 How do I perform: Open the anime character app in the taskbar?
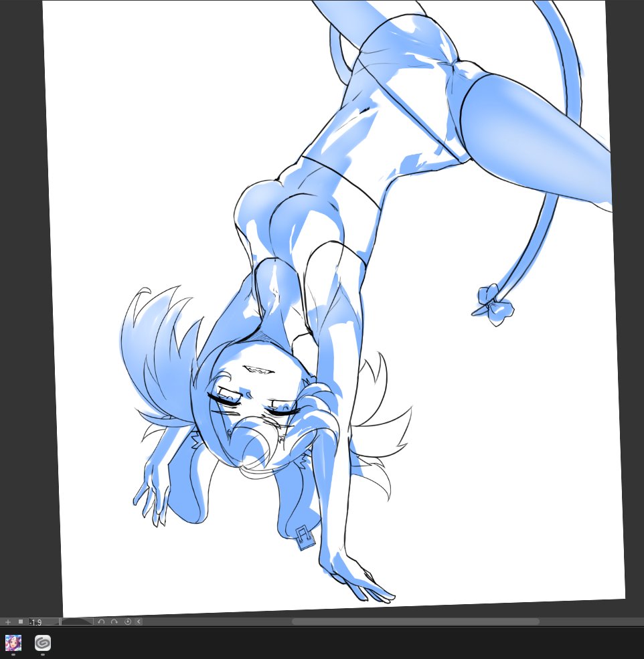[13, 643]
